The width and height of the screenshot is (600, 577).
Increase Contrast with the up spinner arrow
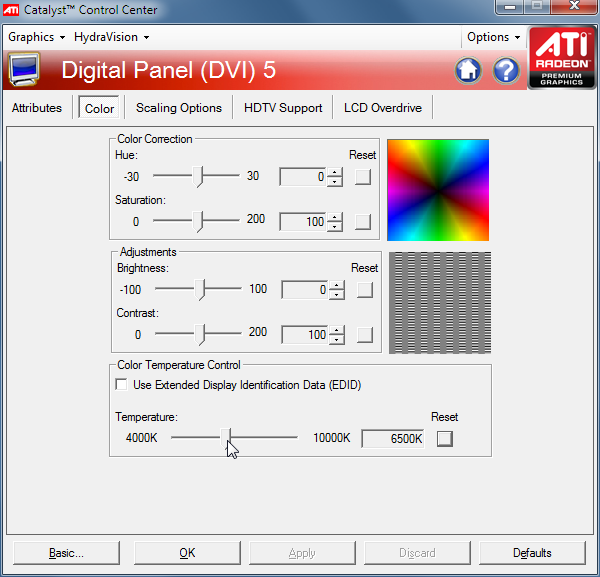[x=337, y=330]
